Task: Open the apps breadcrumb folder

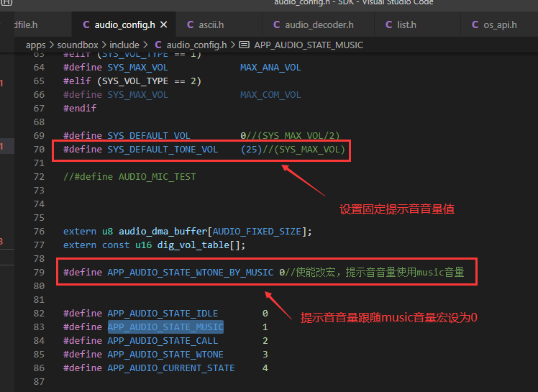Action: pyautogui.click(x=36, y=45)
